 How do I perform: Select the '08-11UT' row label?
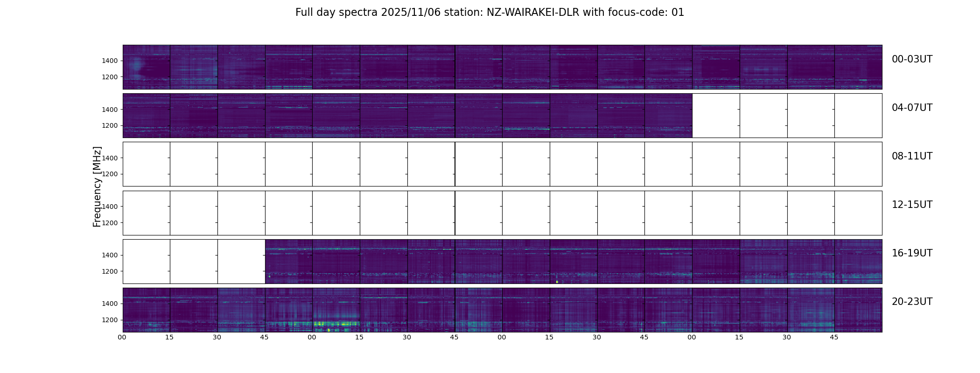(x=912, y=156)
